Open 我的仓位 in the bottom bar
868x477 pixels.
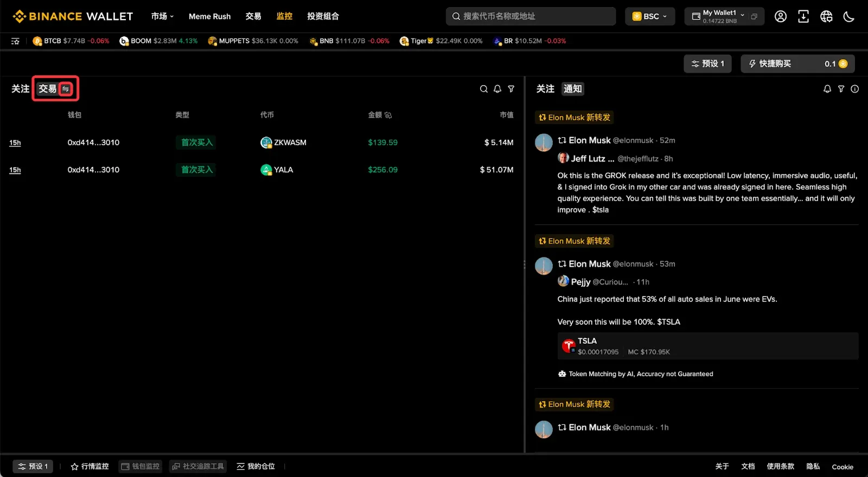[256, 466]
